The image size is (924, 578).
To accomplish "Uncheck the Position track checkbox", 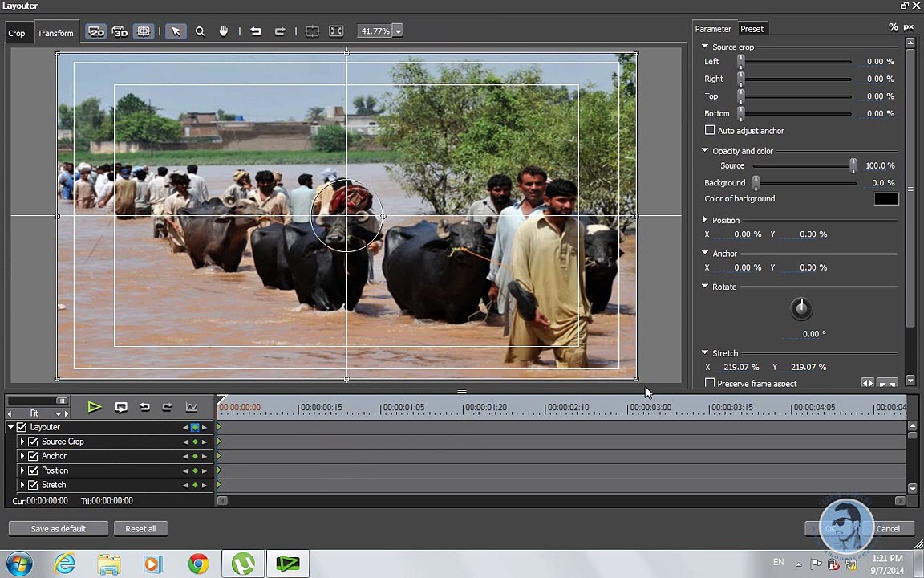I will click(x=33, y=470).
